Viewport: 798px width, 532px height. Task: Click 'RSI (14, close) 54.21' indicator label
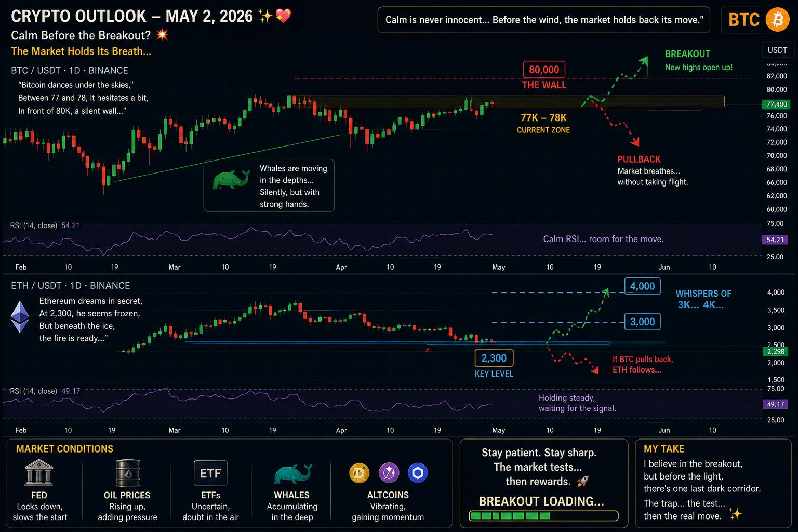click(45, 225)
